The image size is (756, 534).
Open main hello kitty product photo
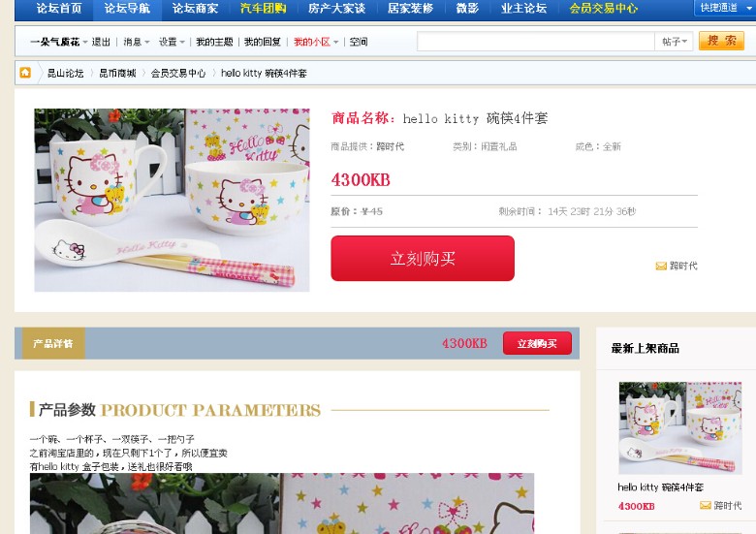pos(172,200)
